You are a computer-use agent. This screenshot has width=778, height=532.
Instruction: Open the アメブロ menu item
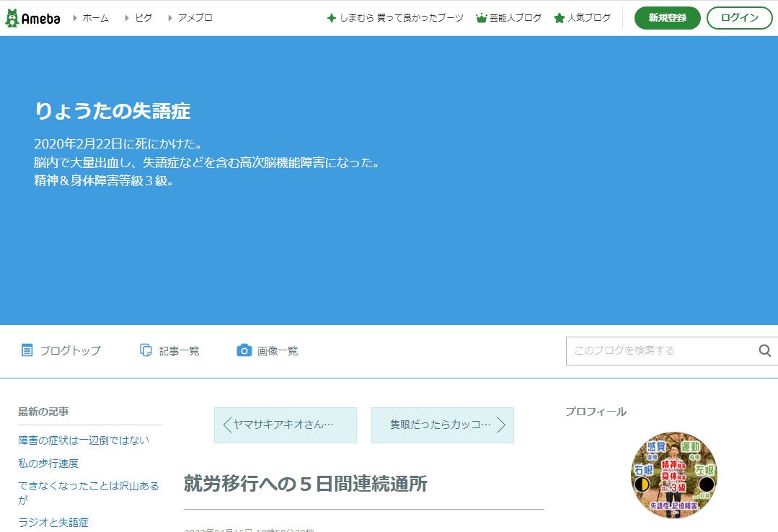click(195, 18)
